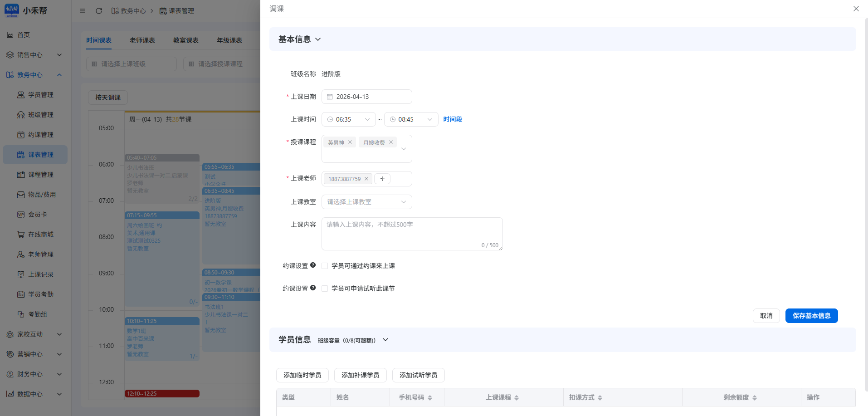This screenshot has height=416, width=868.
Task: Remove teacher 18873887759 tag
Action: point(366,179)
